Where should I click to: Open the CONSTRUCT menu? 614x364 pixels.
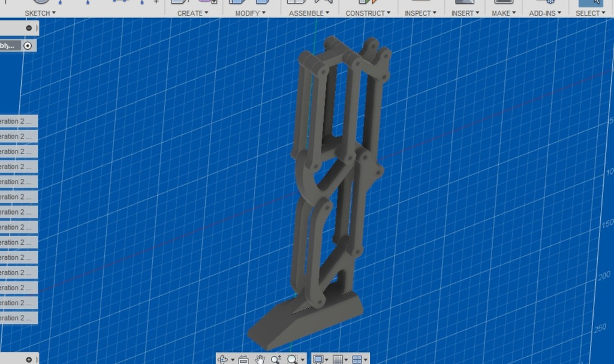tap(368, 13)
